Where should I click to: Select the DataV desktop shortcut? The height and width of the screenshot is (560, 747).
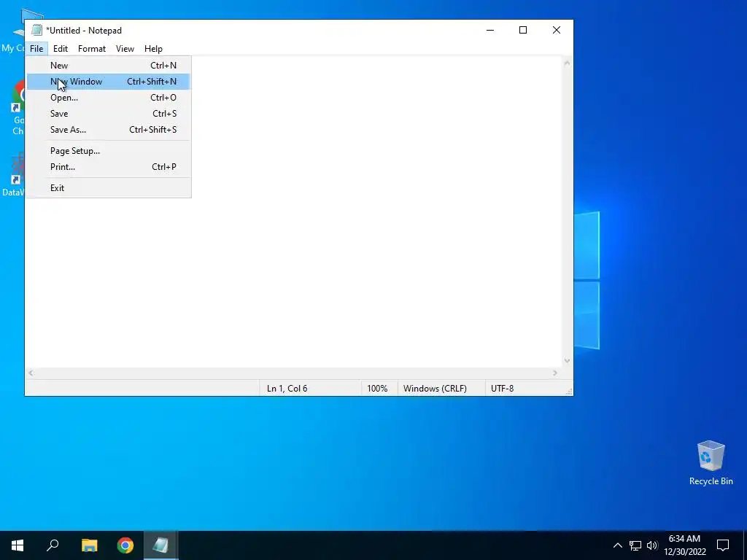13,174
